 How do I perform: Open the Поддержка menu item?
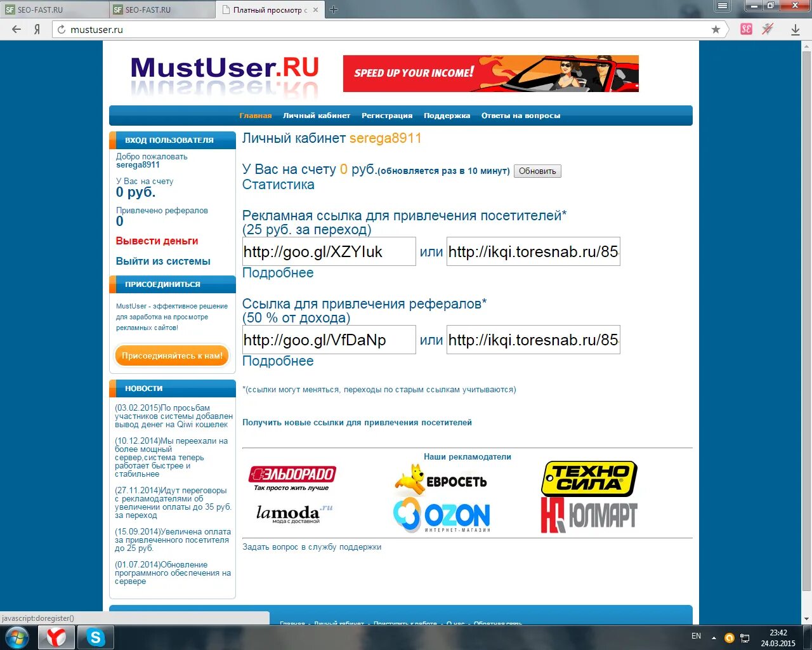(x=447, y=116)
